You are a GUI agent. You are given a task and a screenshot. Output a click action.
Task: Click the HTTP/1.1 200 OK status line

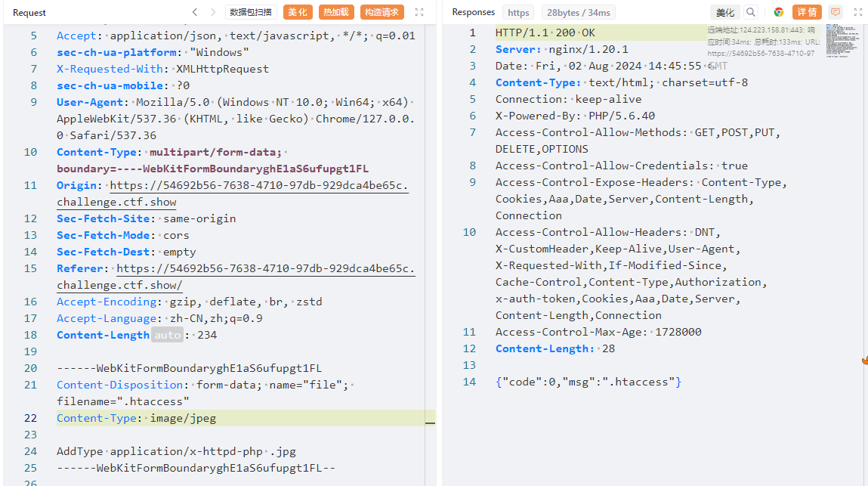545,33
